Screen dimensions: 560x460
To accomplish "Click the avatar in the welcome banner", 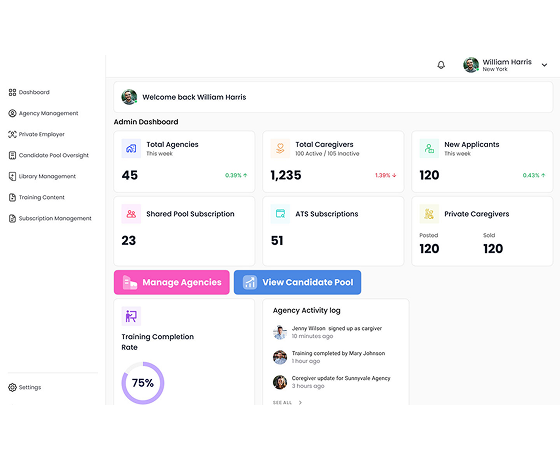I will tap(129, 97).
